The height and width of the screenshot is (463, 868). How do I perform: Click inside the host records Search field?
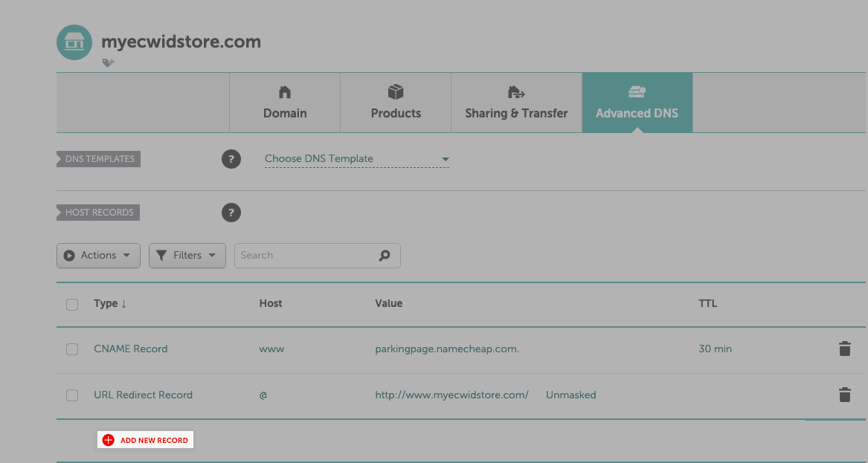(x=317, y=256)
